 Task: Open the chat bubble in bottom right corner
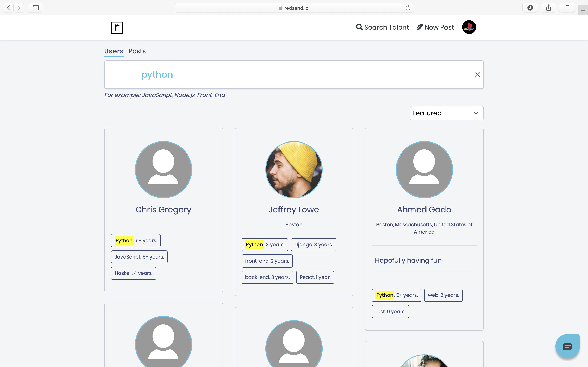coord(567,346)
